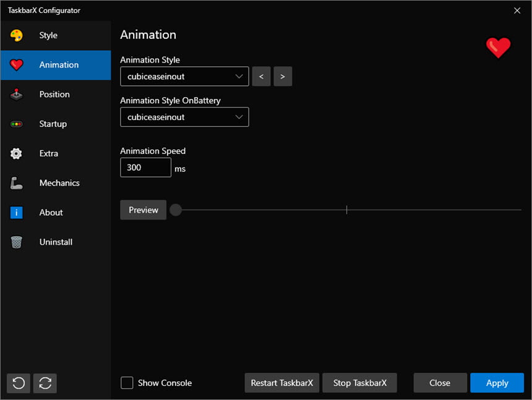532x400 pixels.
Task: Expand the Animation Style OnBattery combo box
Action: pos(184,117)
